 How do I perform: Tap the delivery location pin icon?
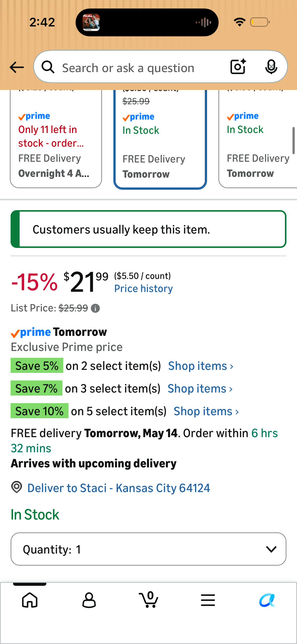(17, 487)
